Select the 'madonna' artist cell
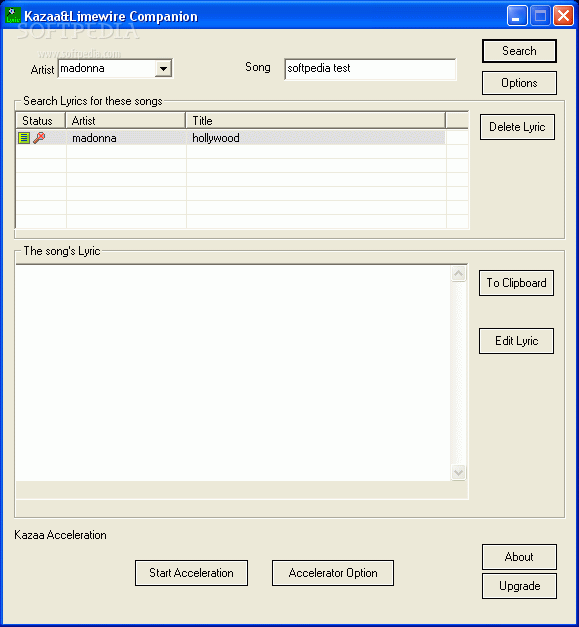Image resolution: width=579 pixels, height=627 pixels. tap(126, 138)
